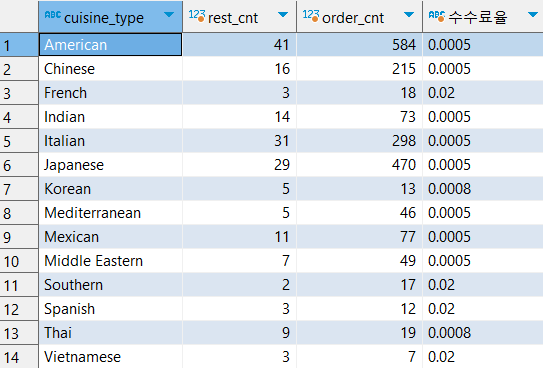Select row number 3 header
The width and height of the screenshot is (543, 368).
[x=19, y=93]
